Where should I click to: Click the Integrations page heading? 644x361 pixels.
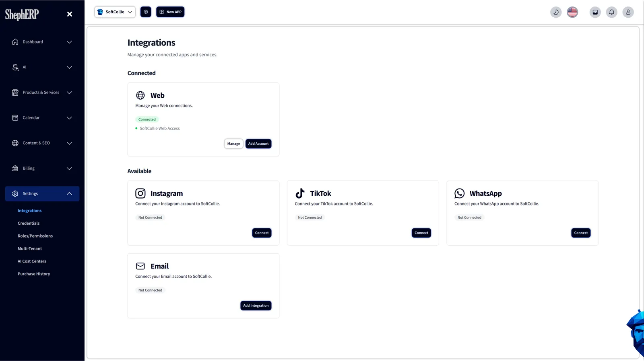[151, 43]
